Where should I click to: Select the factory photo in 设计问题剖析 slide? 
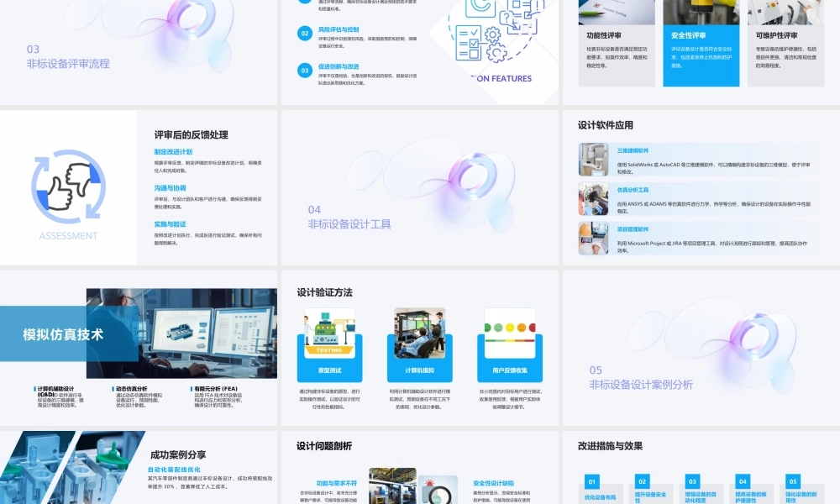click(392, 486)
